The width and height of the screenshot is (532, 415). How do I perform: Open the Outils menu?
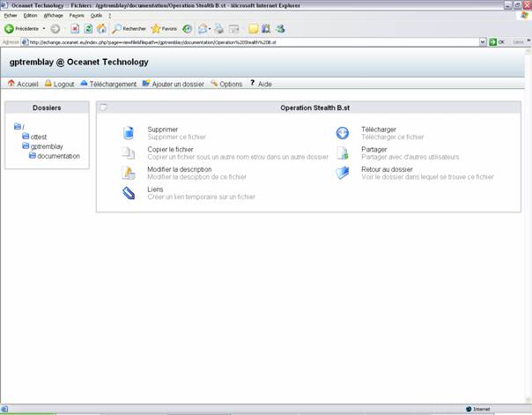point(96,16)
